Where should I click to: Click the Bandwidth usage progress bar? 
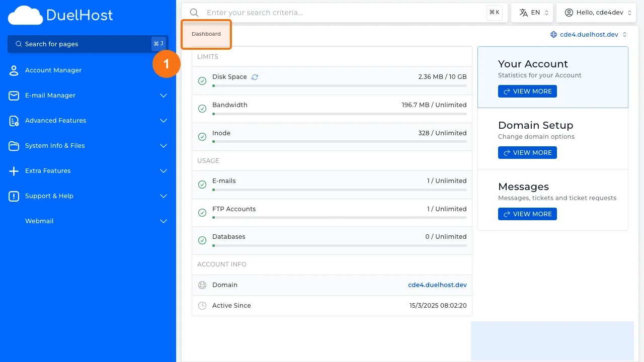coord(340,114)
